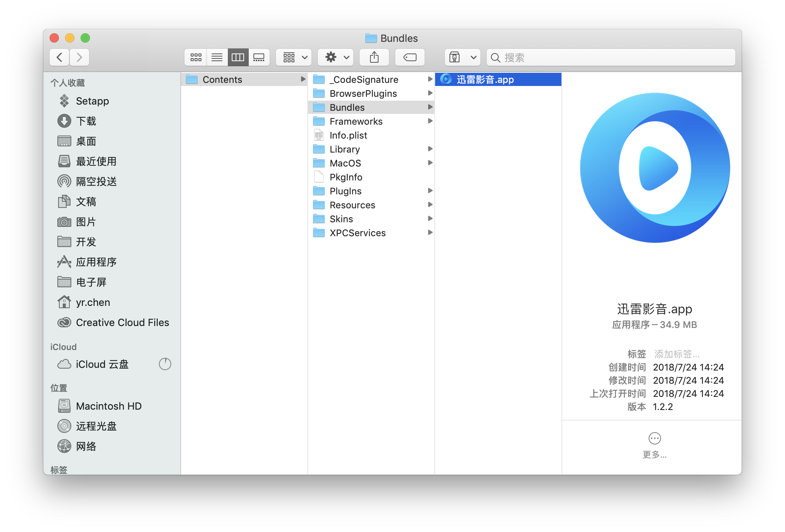This screenshot has height=532, width=785.
Task: Select Creative Cloud Files in sidebar
Action: tap(122, 322)
